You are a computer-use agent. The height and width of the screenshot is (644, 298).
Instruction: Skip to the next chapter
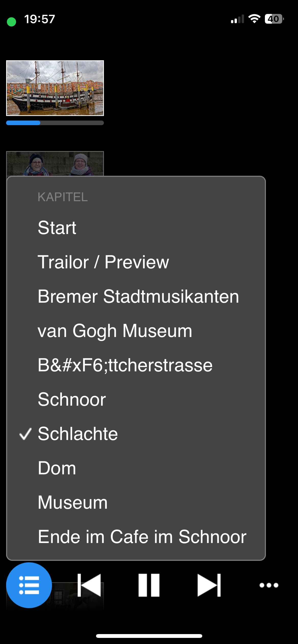pyautogui.click(x=209, y=585)
